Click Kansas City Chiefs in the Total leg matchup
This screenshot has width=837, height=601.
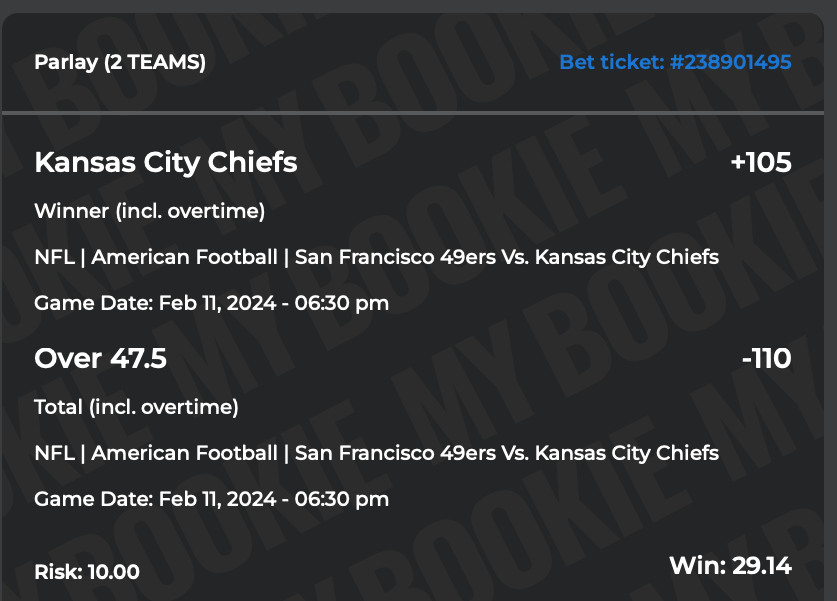(627, 453)
